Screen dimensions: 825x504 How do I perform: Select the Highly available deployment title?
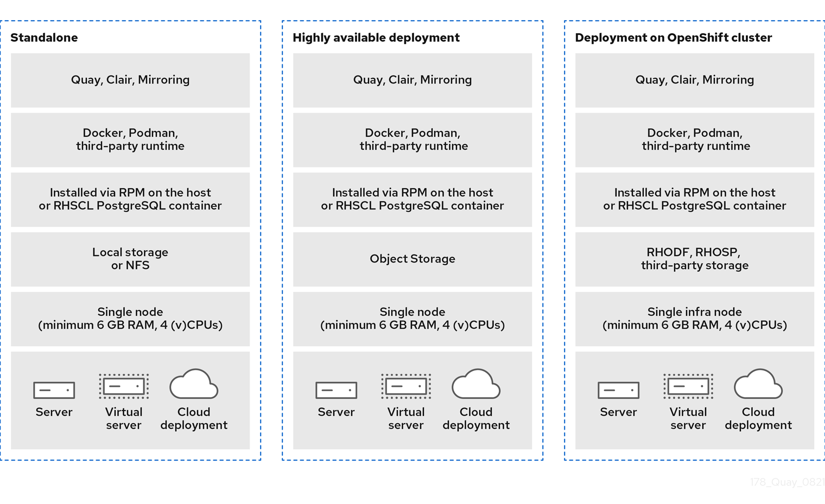(x=376, y=37)
